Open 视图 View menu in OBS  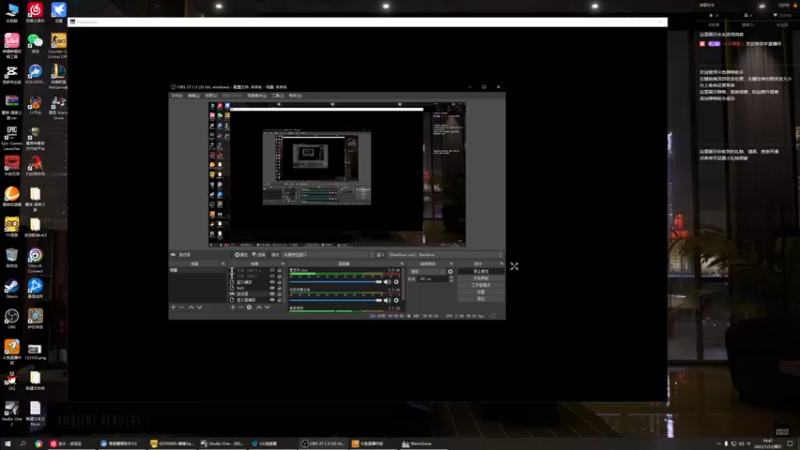(211, 95)
